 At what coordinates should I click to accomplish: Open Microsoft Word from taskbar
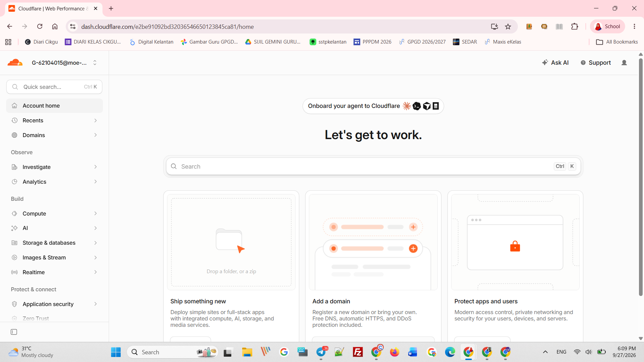point(413,352)
